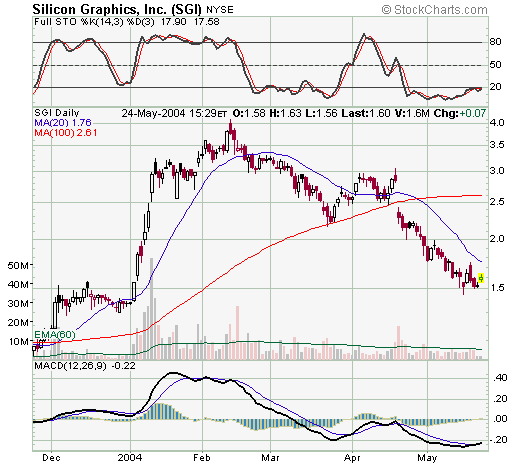This screenshot has width=520, height=468.
Task: Click the '3.5' price axis label
Action: pyautogui.click(x=497, y=145)
